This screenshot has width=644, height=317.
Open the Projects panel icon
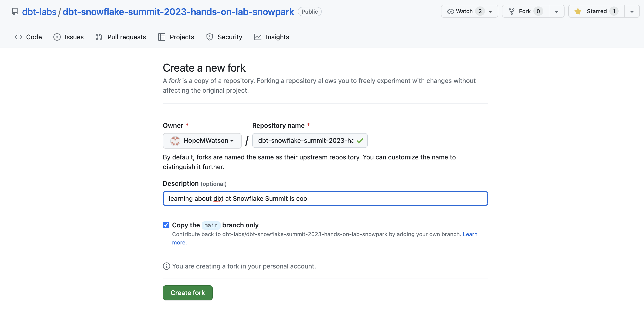[x=161, y=37]
